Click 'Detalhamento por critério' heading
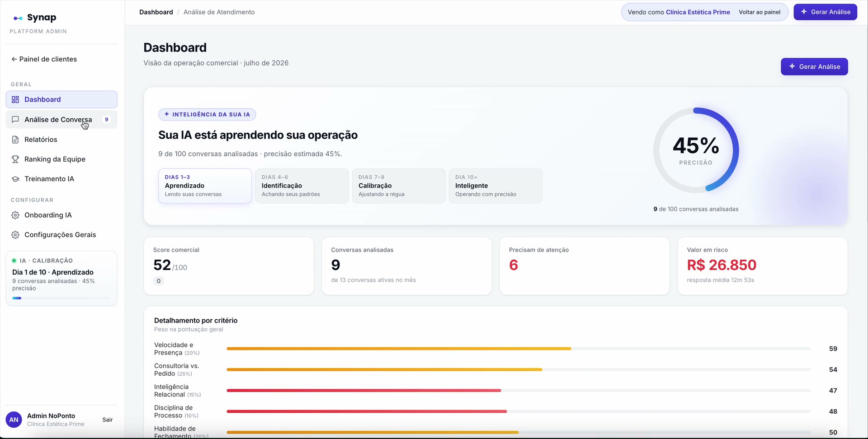The height and width of the screenshot is (439, 868). (196, 320)
